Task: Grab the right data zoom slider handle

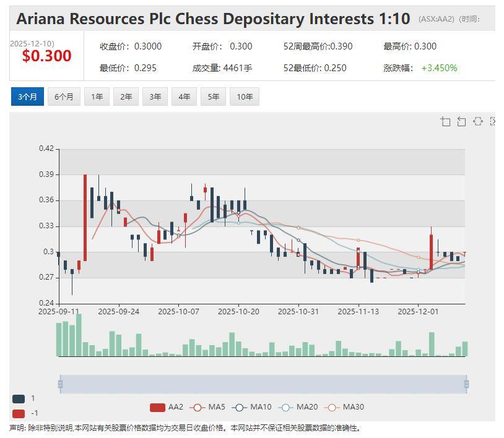Action: [466, 384]
